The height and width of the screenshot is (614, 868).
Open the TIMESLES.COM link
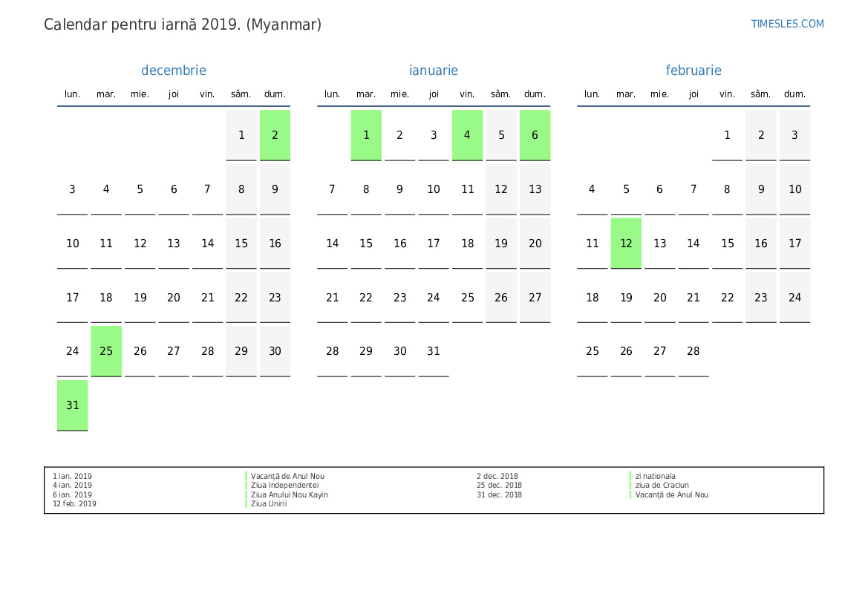click(787, 24)
